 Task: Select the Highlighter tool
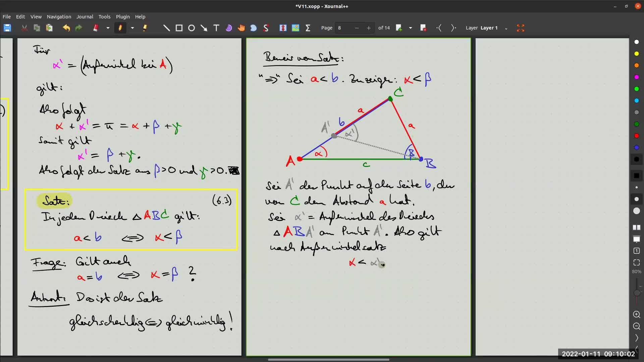[x=145, y=28]
